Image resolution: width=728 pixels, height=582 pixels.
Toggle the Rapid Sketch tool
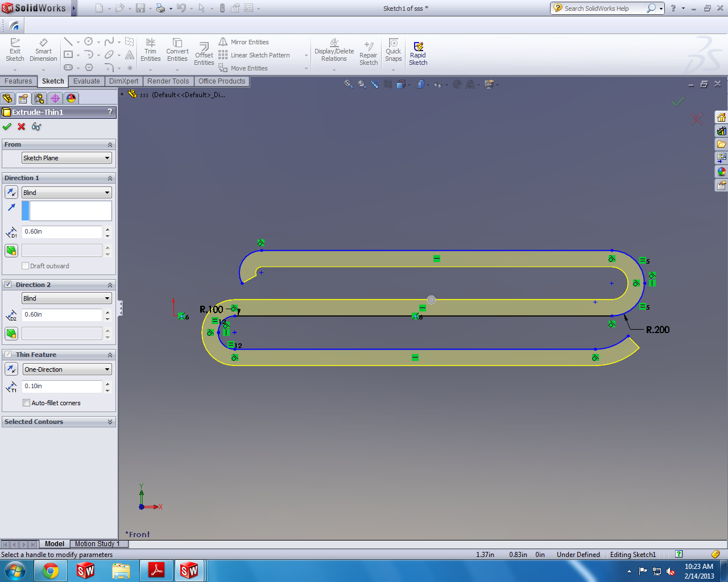point(418,54)
